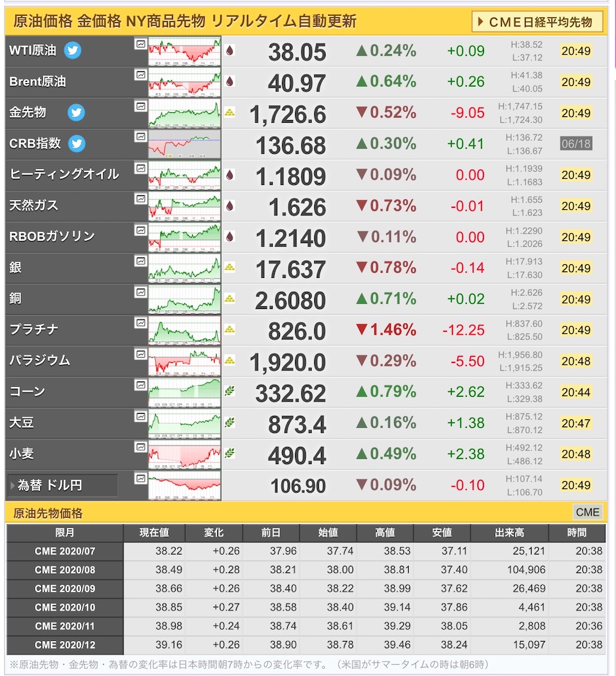Open chart popup icon in 大豆 row

coord(141,416)
